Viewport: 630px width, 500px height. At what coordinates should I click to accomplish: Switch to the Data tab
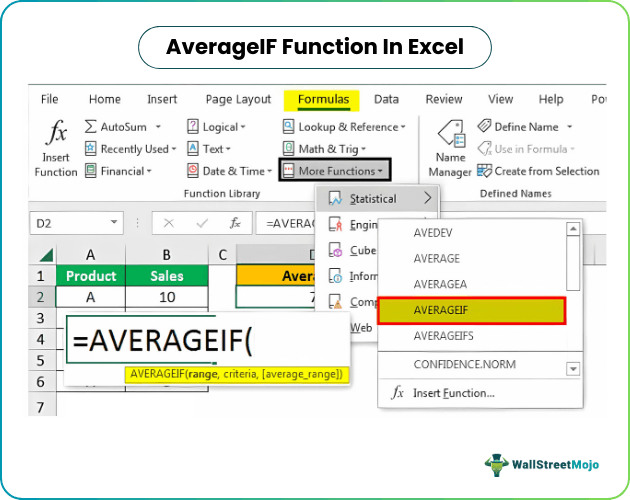pyautogui.click(x=387, y=99)
